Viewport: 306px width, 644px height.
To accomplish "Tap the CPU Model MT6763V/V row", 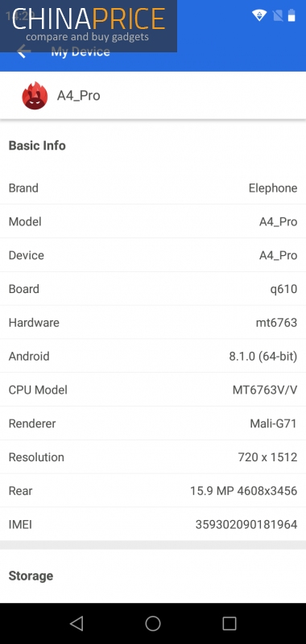I will point(153,390).
